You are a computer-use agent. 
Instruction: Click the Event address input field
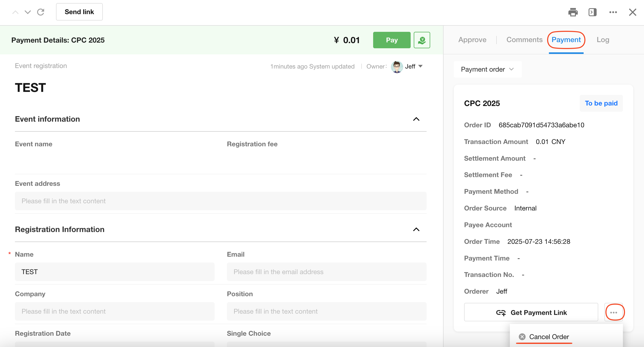tap(221, 201)
